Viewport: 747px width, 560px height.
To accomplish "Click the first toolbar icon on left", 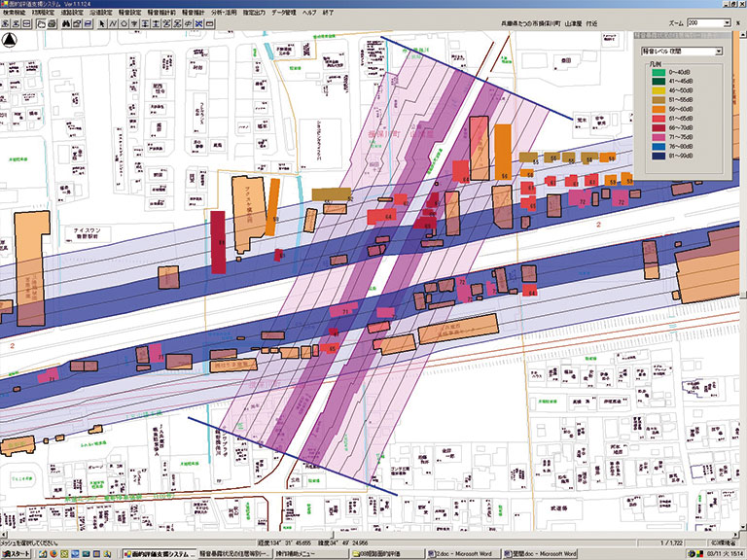I will tap(5, 24).
